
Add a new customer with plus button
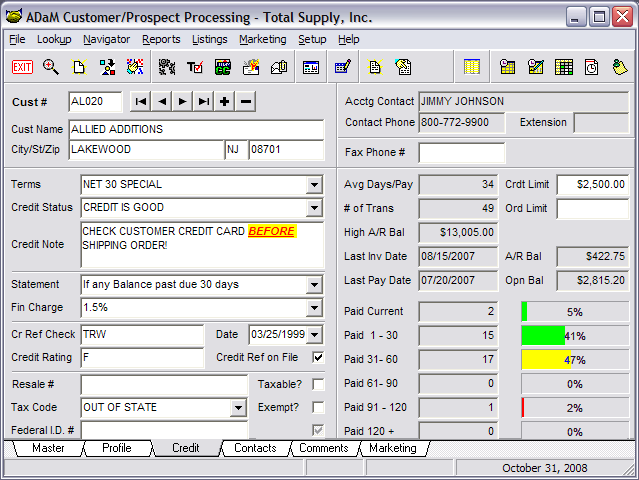pos(225,102)
